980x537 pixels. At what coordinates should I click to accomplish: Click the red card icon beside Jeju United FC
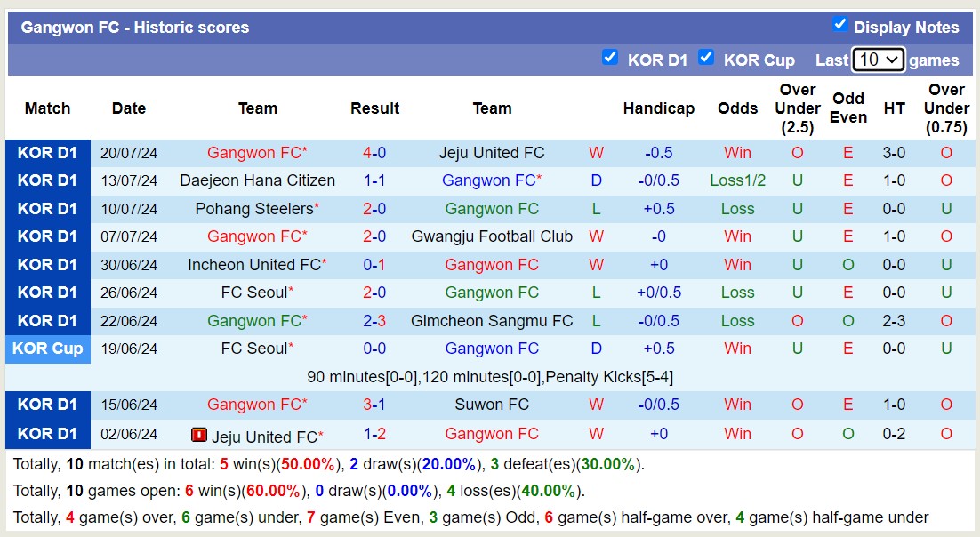(199, 436)
